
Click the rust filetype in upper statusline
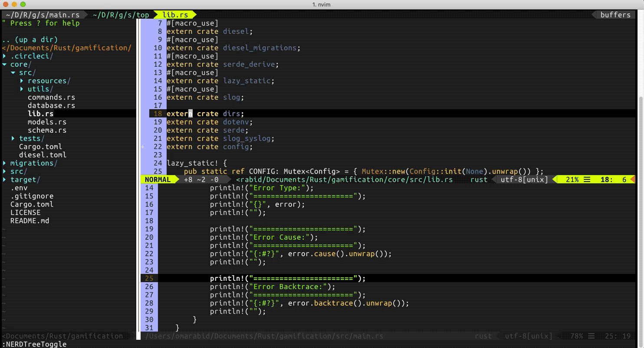(x=479, y=179)
